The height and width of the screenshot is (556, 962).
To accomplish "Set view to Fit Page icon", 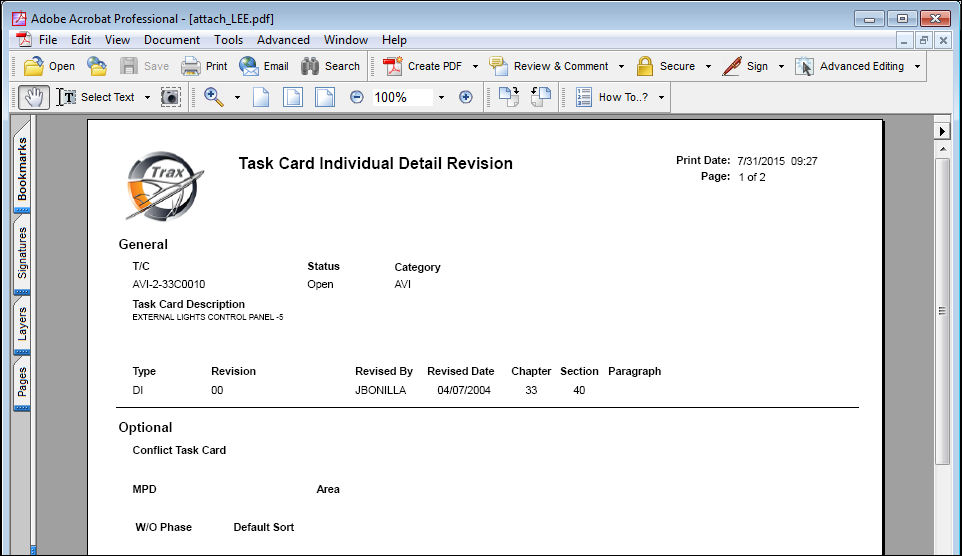I will (293, 97).
